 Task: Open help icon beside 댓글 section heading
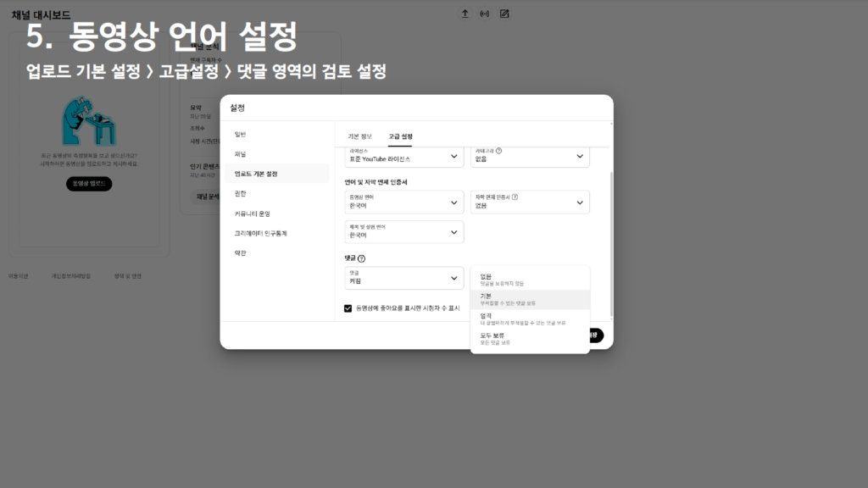pos(361,258)
